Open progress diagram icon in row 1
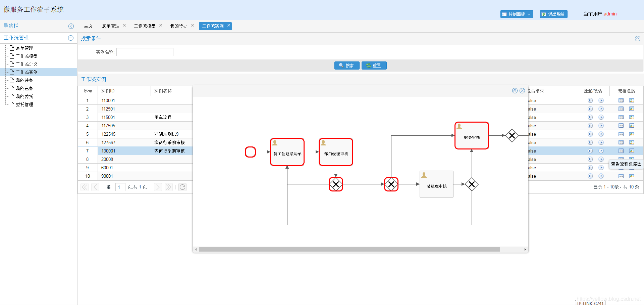Screen dimensions: 644x305 pyautogui.click(x=632, y=100)
